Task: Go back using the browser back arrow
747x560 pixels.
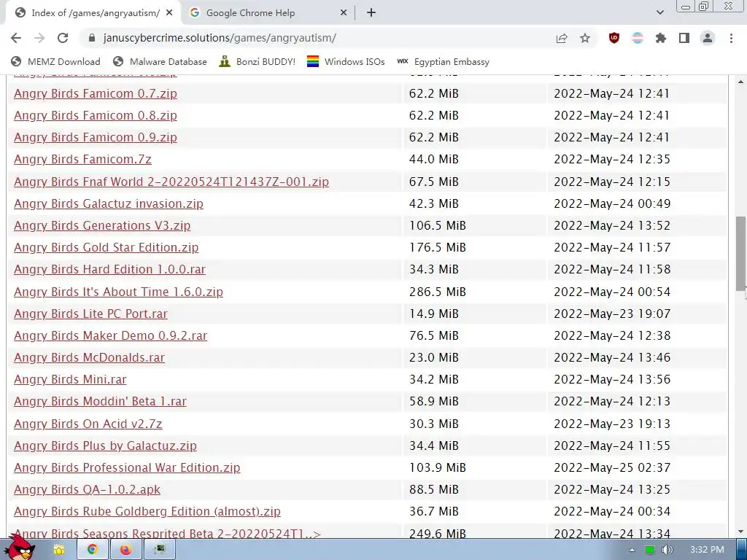Action: pos(16,38)
